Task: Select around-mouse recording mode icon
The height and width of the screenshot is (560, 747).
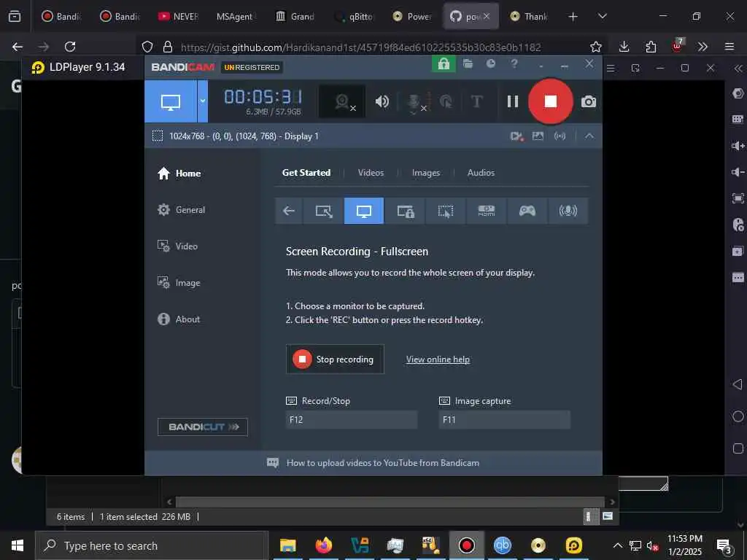Action: coord(446,211)
